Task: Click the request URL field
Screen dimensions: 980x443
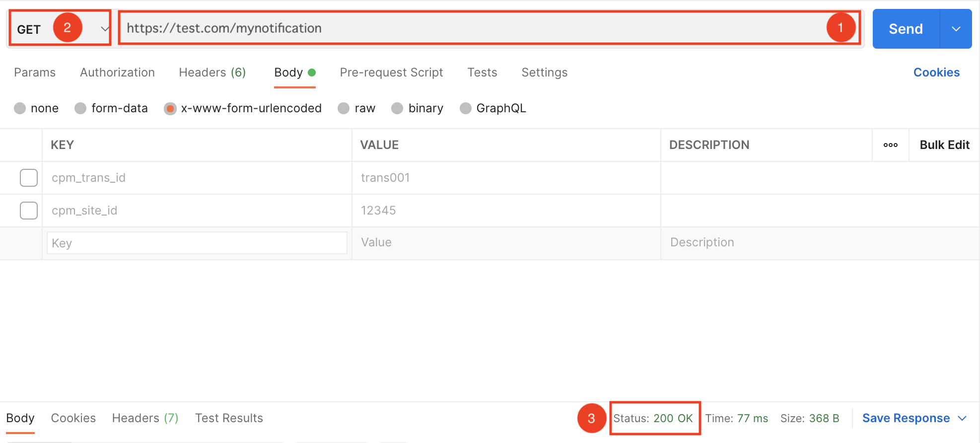Action: [490, 28]
